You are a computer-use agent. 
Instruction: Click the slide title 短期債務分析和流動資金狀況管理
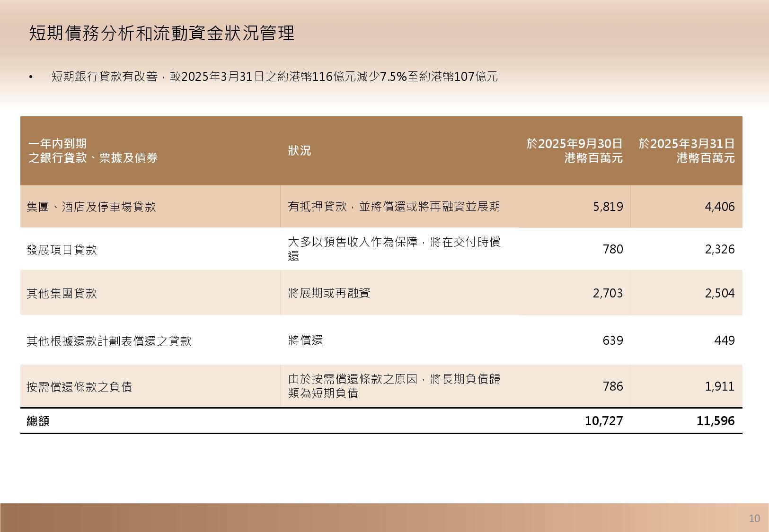point(162,34)
